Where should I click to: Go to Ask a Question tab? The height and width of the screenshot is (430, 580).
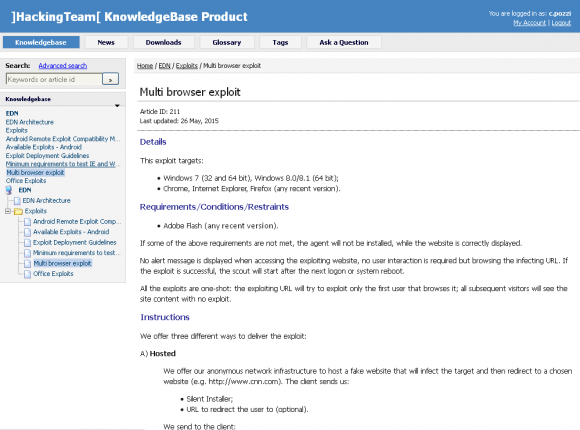tap(344, 42)
